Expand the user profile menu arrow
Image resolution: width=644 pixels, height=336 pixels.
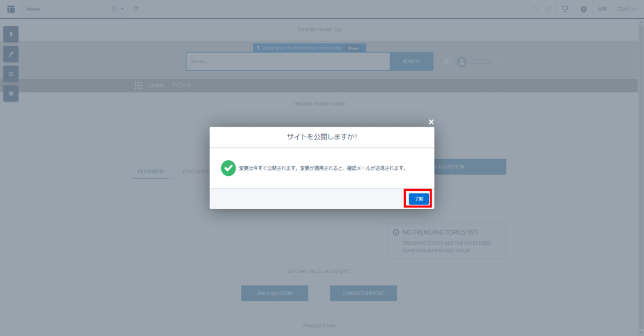[x=497, y=62]
